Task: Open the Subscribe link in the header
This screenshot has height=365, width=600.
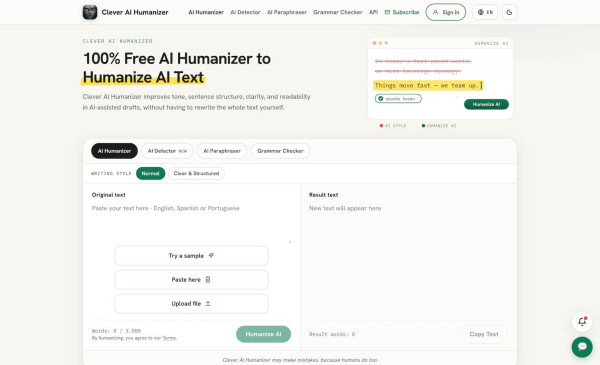Action: pos(402,12)
